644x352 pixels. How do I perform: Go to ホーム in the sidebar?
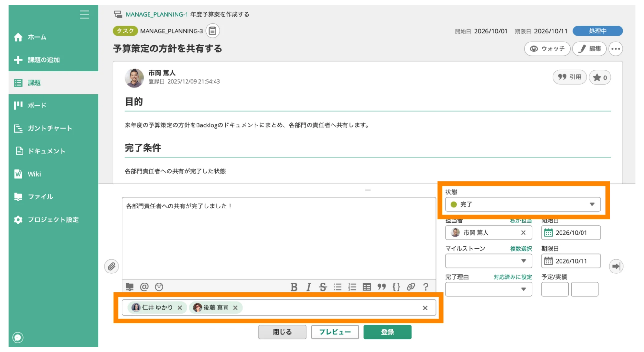(53, 37)
